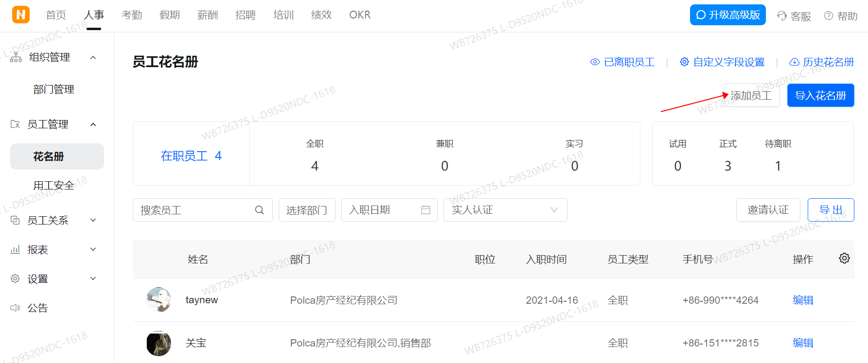Open 客服 headset icon in header
The image size is (868, 363).
coord(781,16)
